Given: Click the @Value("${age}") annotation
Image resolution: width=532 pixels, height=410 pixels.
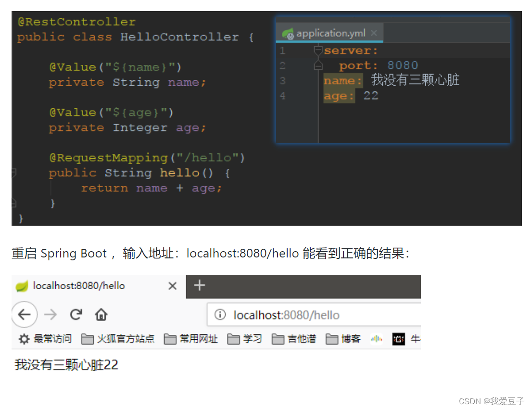Looking at the screenshot, I should click(111, 112).
